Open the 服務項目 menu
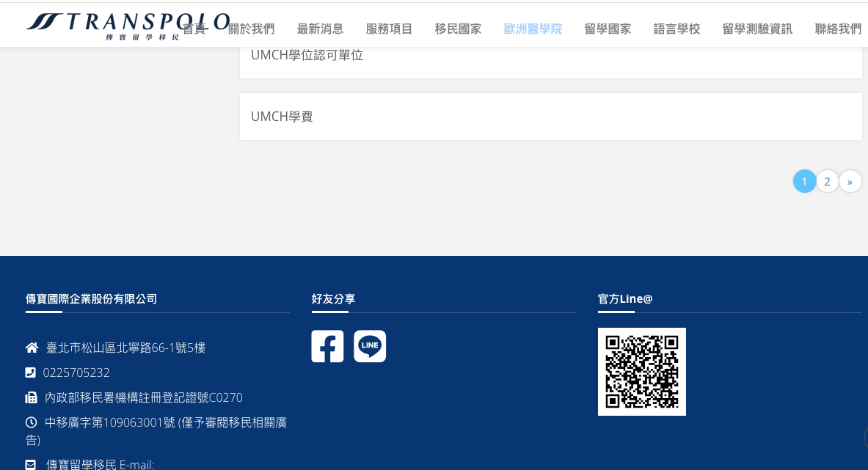Viewport: 868px width, 470px height. [x=389, y=29]
